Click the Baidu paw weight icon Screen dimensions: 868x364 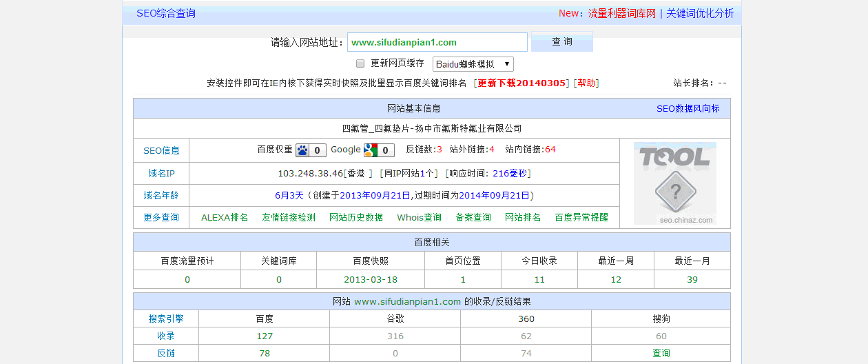click(311, 150)
